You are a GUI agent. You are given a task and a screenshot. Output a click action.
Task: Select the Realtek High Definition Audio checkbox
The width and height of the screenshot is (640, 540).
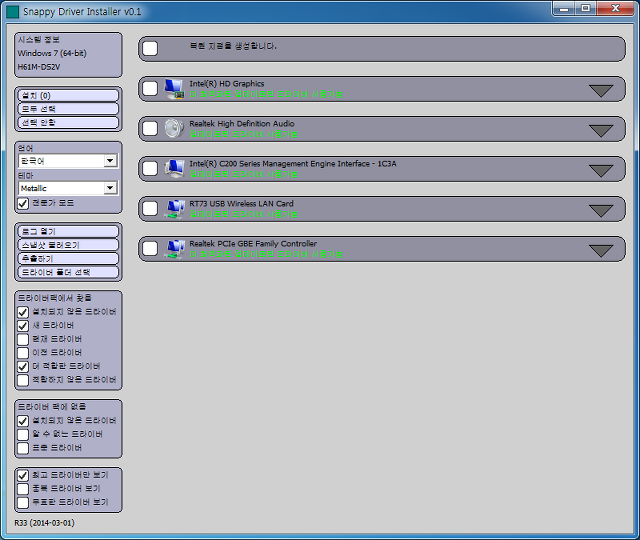tap(150, 128)
